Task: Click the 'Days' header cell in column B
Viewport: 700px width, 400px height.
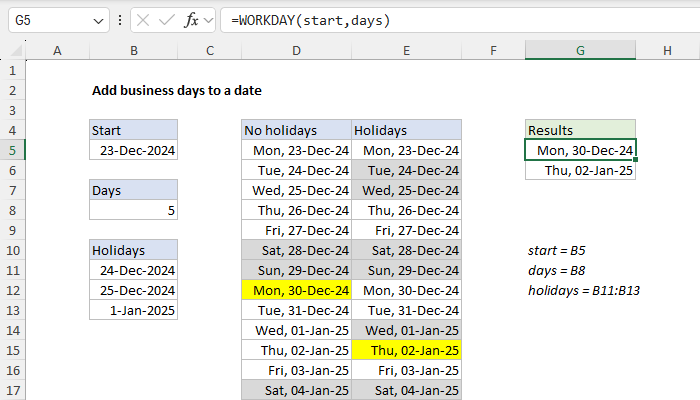Action: (x=133, y=191)
